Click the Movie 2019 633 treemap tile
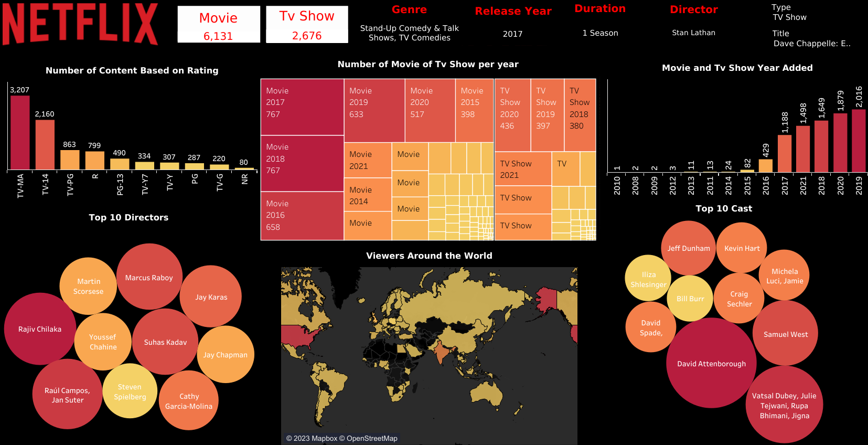Viewport: 868px width, 445px height. [x=374, y=110]
